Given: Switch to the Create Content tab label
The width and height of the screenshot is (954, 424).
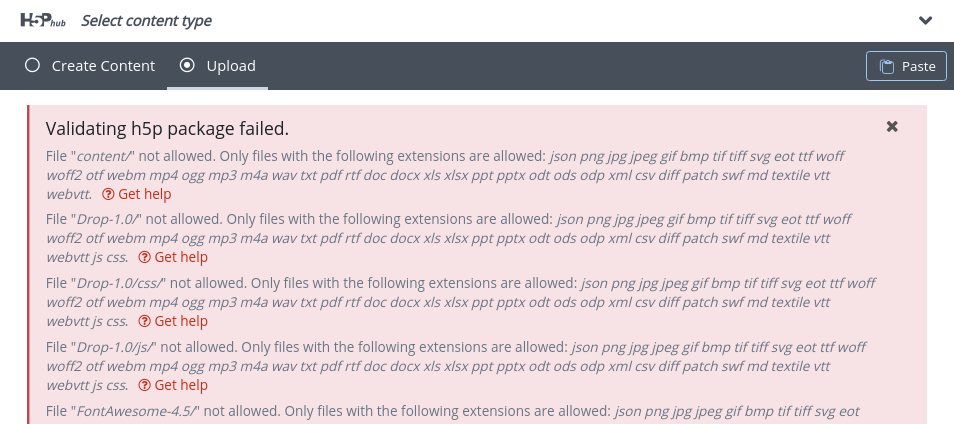Looking at the screenshot, I should click(x=103, y=66).
